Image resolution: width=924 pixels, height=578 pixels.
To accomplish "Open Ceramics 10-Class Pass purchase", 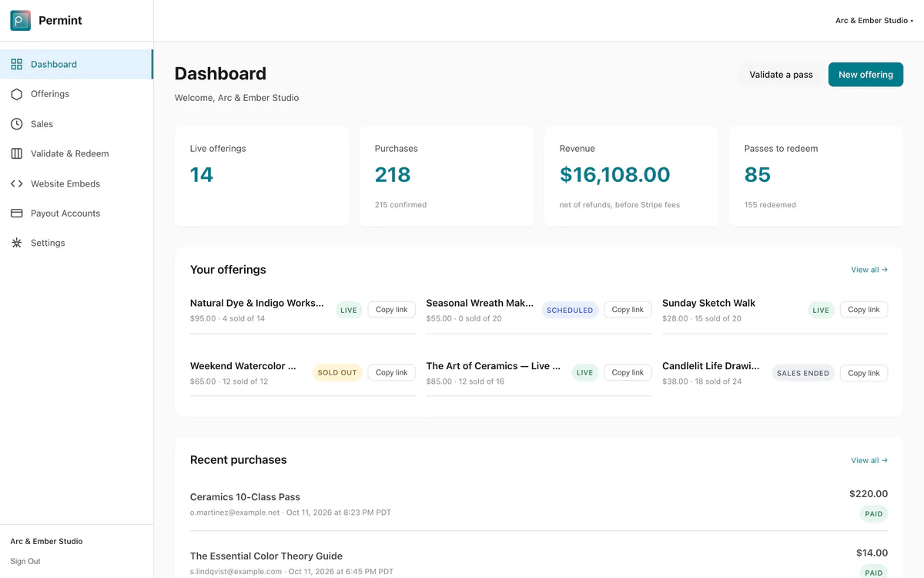I will (245, 497).
